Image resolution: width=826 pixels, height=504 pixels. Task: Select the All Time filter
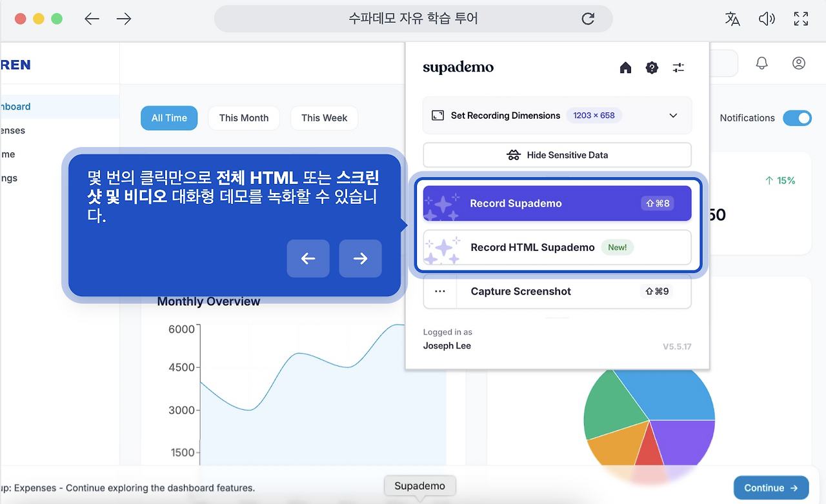(169, 118)
